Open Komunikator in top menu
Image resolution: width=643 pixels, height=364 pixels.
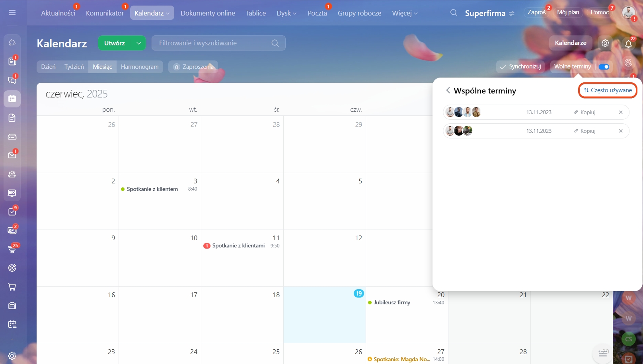[x=105, y=13]
